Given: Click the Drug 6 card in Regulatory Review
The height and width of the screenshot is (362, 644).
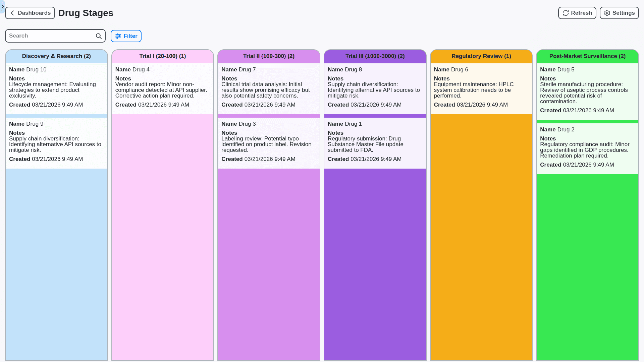Looking at the screenshot, I should [x=481, y=87].
